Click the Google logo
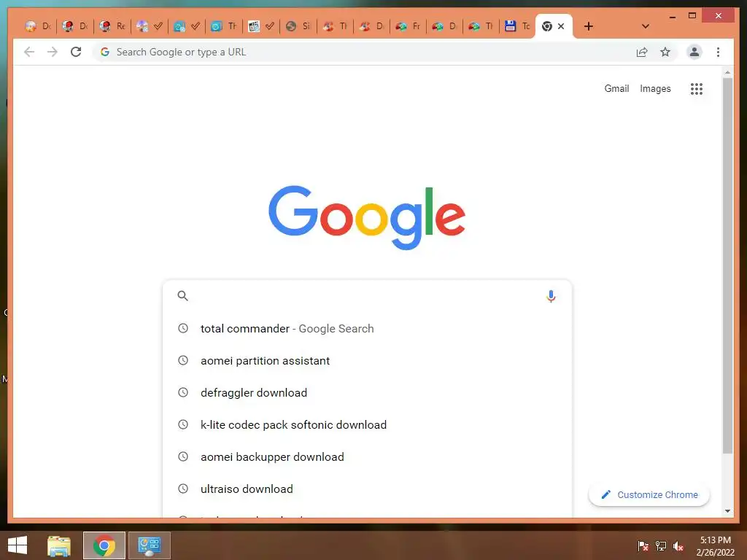 (x=367, y=217)
